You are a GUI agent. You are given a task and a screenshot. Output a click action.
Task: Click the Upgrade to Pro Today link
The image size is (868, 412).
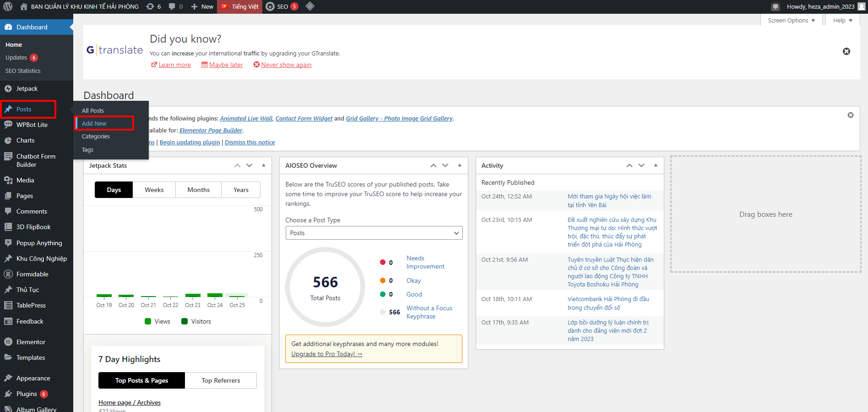[x=326, y=354]
